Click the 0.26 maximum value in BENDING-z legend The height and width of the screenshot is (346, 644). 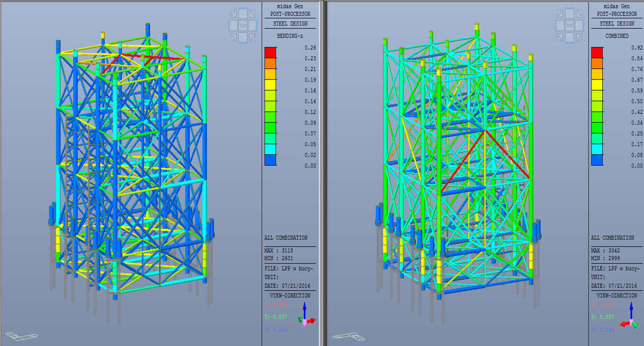[310, 48]
